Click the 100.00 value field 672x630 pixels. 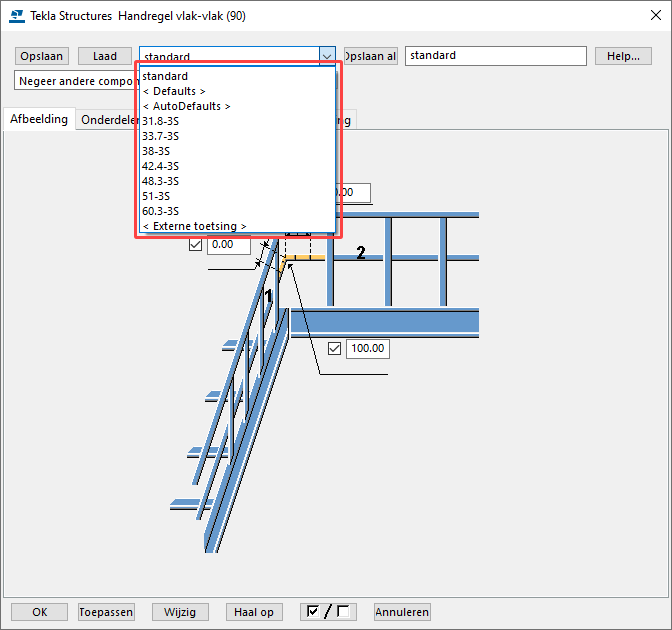(x=368, y=348)
